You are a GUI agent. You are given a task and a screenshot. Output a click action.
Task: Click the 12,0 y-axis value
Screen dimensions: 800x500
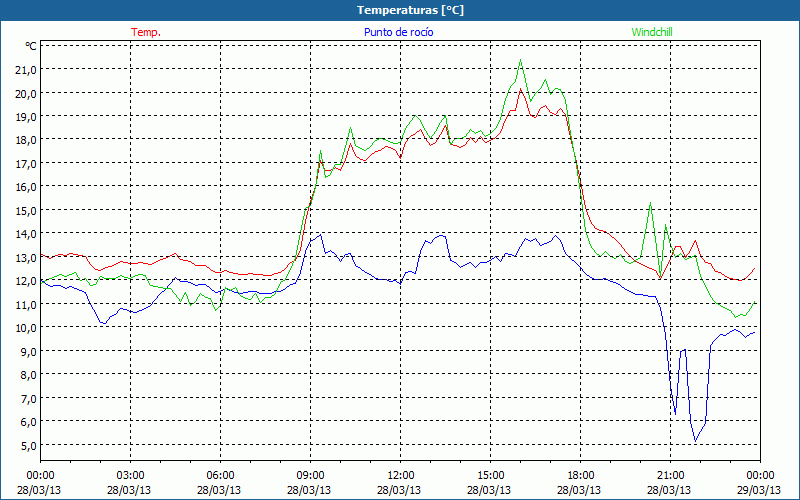[27, 281]
